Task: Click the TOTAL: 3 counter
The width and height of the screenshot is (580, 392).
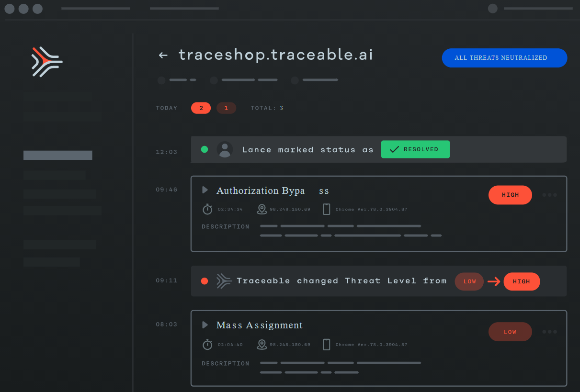Action: (267, 108)
